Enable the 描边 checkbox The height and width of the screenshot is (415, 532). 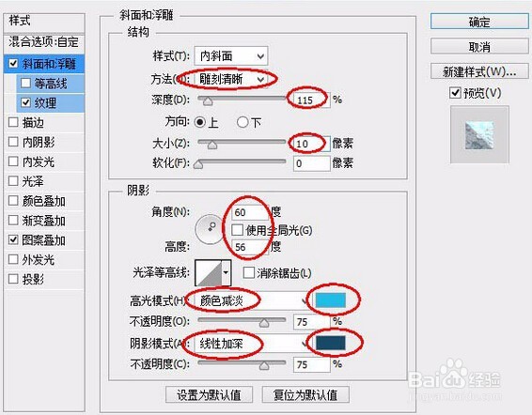[x=13, y=122]
